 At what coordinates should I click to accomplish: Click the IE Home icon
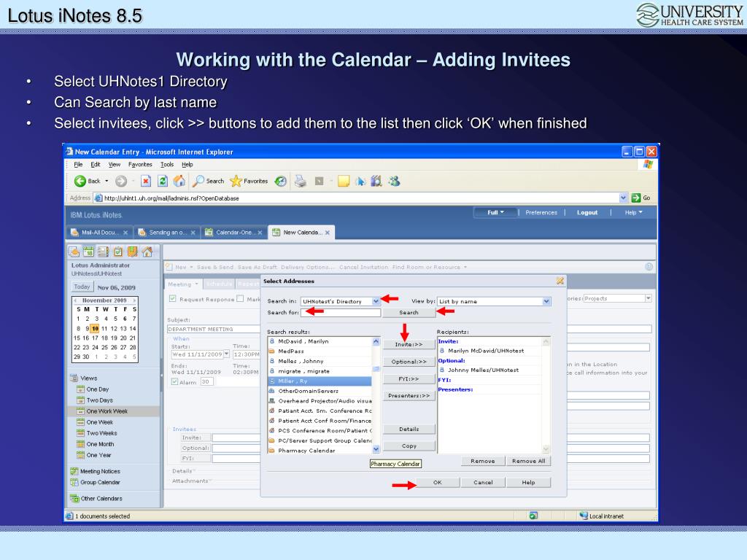click(179, 181)
